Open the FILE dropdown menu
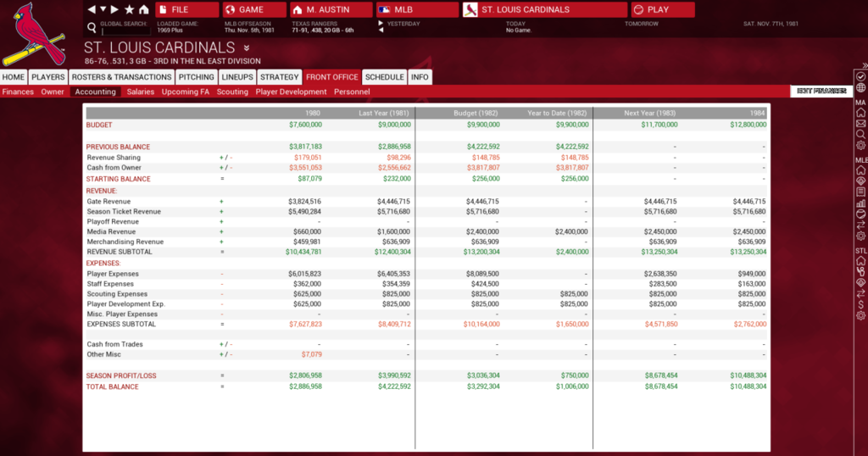 click(187, 9)
